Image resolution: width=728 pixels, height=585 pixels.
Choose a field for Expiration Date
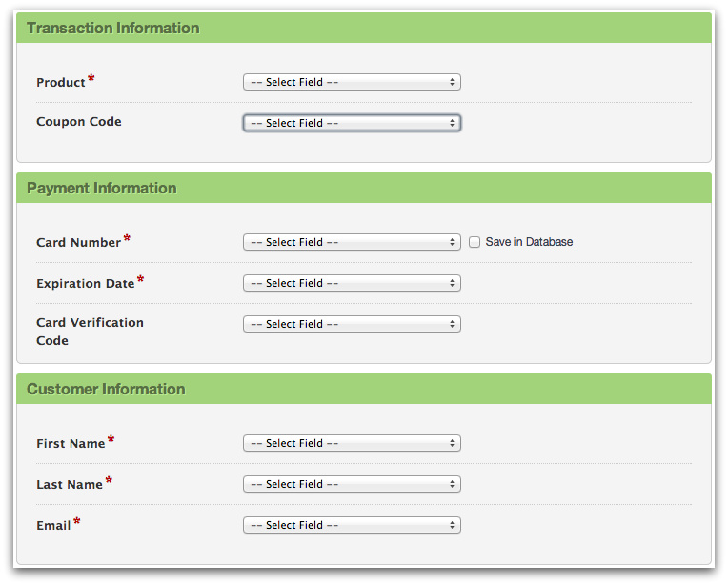coord(352,284)
